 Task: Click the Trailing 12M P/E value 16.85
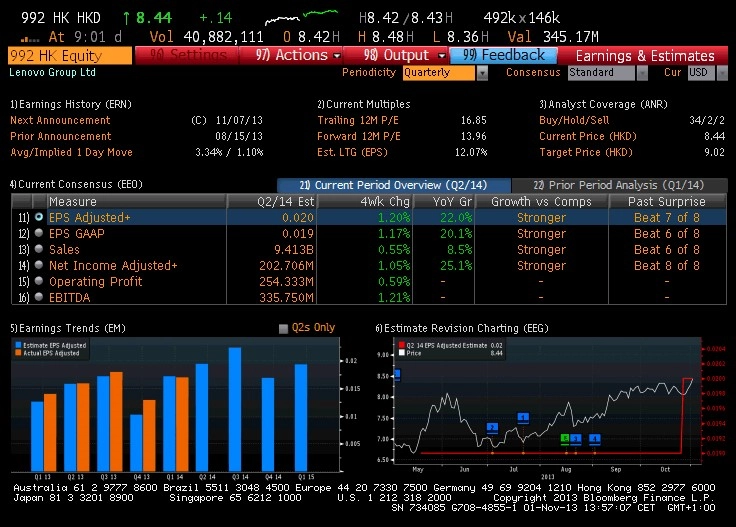[x=474, y=120]
